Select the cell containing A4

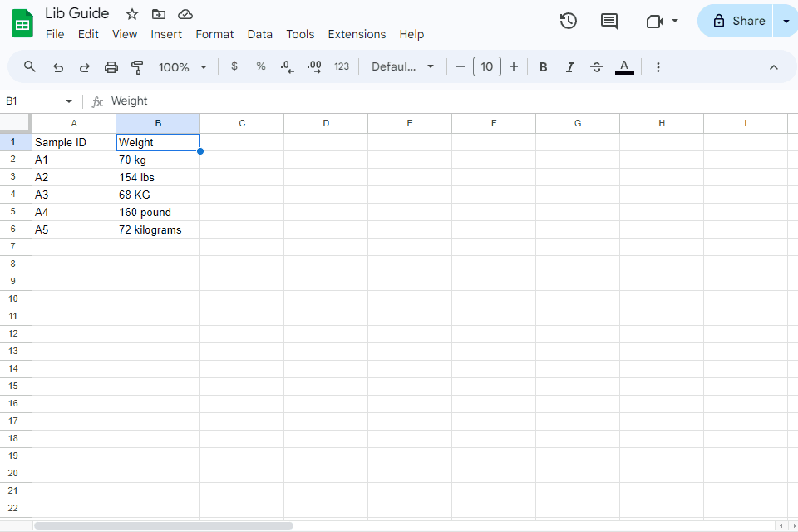click(x=74, y=212)
